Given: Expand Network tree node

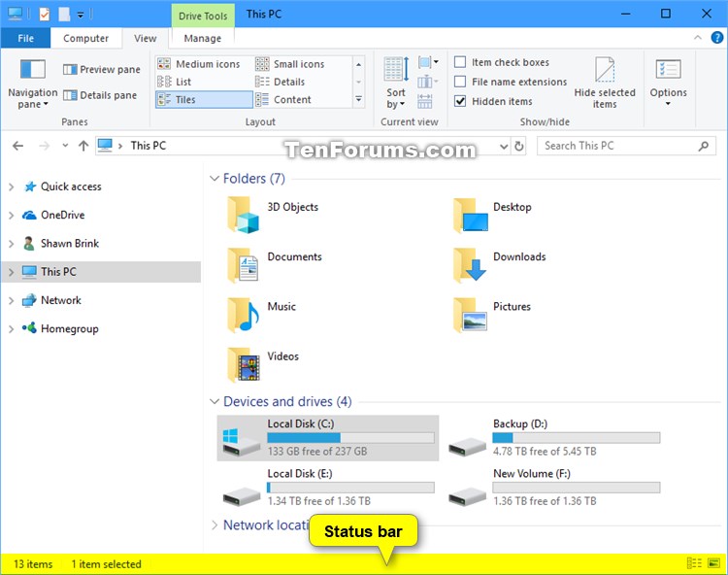Looking at the screenshot, I should tap(11, 300).
